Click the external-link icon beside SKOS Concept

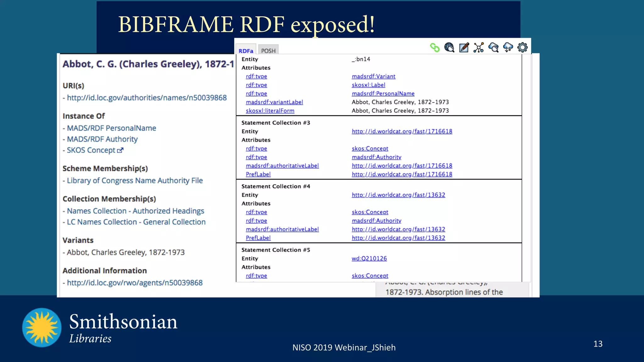(x=120, y=150)
